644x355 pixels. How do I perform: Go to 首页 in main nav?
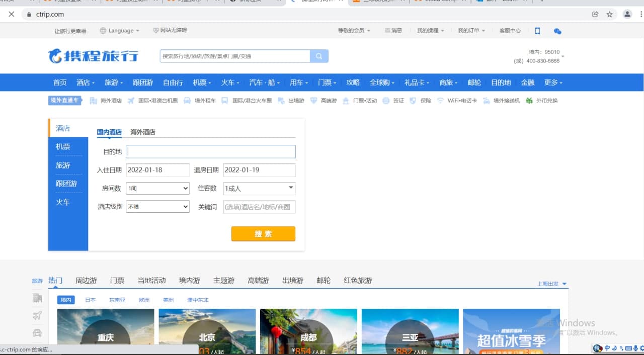[60, 82]
